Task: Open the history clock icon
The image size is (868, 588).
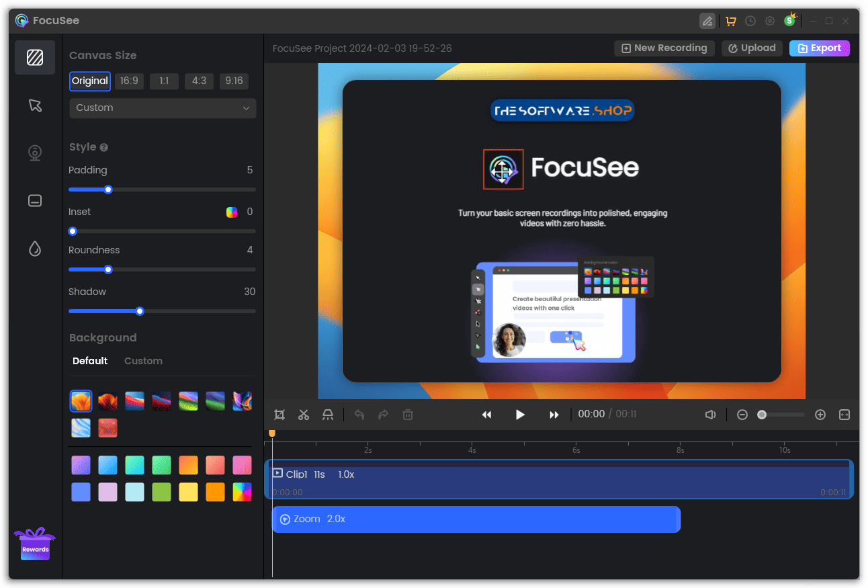Action: 750,21
